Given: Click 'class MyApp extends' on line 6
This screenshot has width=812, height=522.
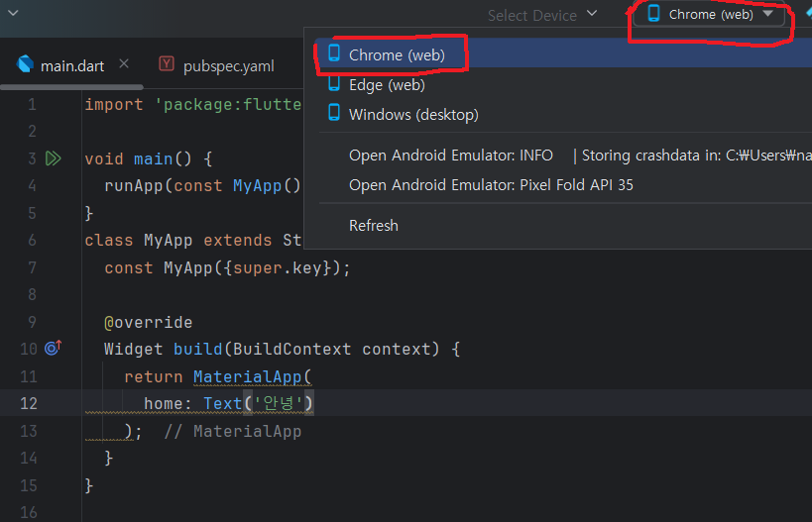Looking at the screenshot, I should pyautogui.click(x=178, y=240).
